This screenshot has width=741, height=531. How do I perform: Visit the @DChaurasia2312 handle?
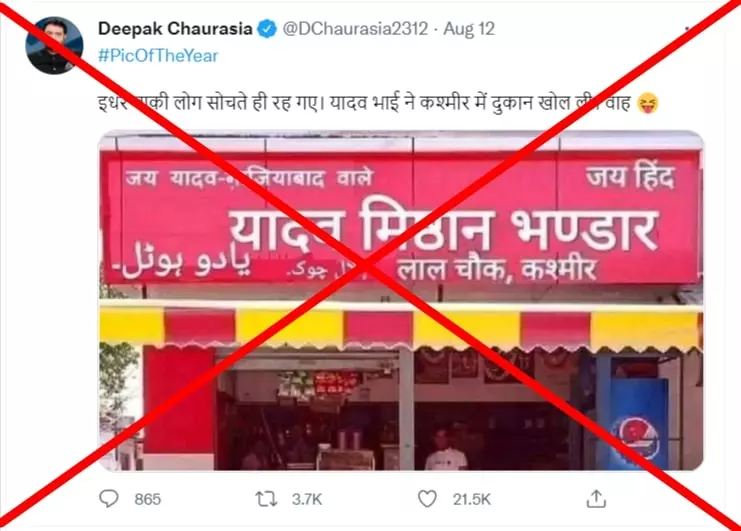[355, 29]
